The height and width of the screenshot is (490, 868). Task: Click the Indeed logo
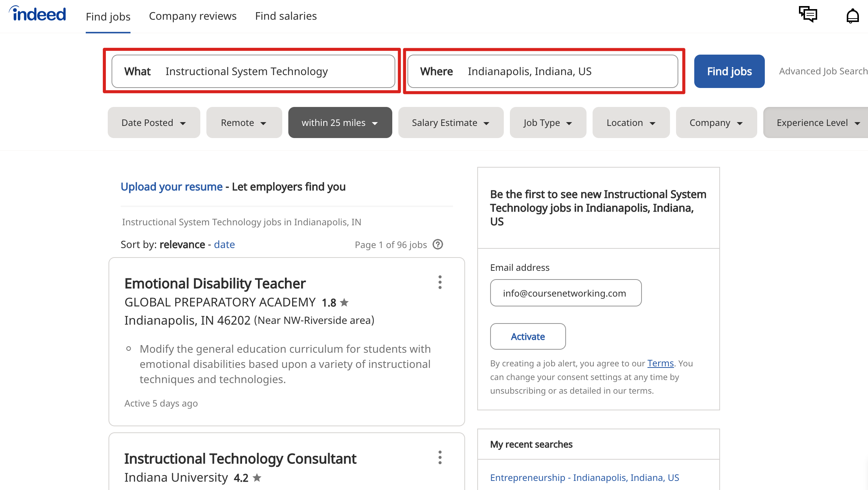(38, 14)
